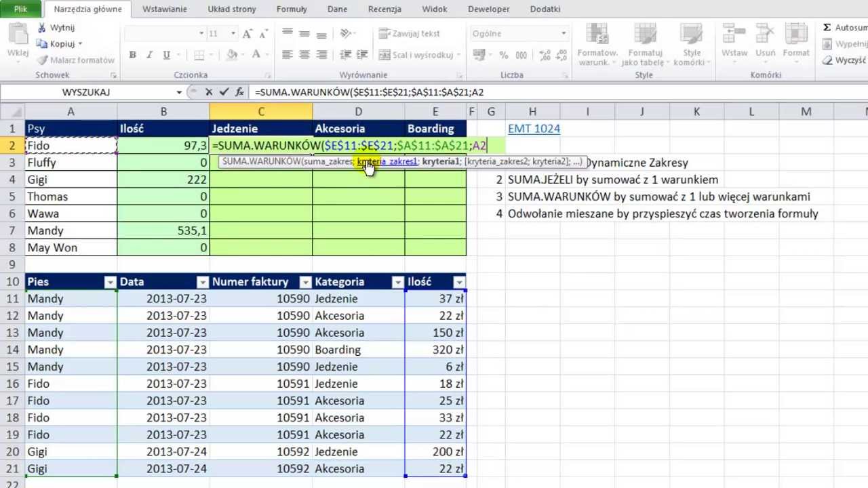Apply the accounting currency format
868x488 pixels.
click(481, 55)
